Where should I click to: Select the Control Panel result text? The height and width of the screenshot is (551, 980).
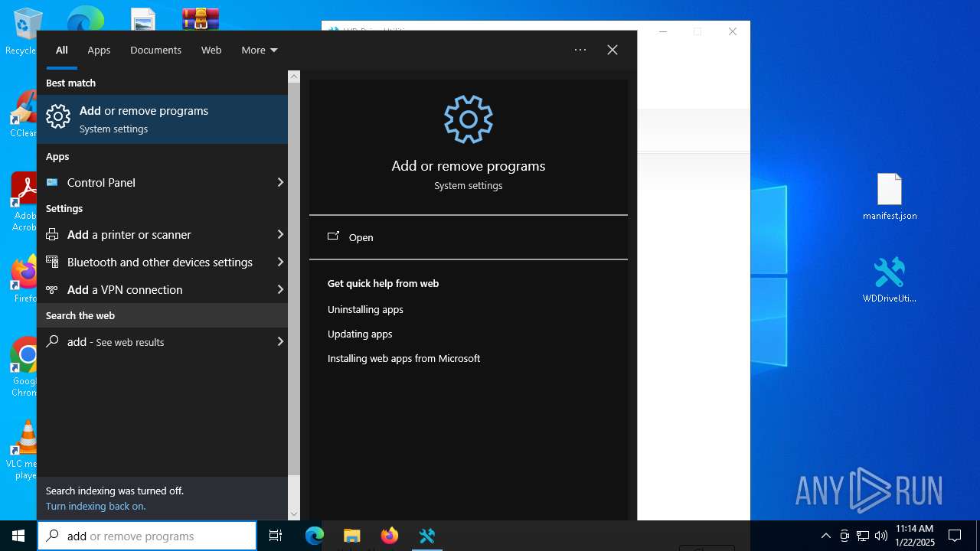101,182
